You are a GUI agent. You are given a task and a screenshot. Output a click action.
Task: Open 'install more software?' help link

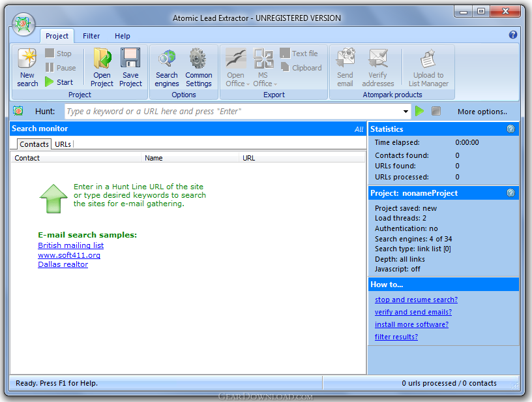411,324
